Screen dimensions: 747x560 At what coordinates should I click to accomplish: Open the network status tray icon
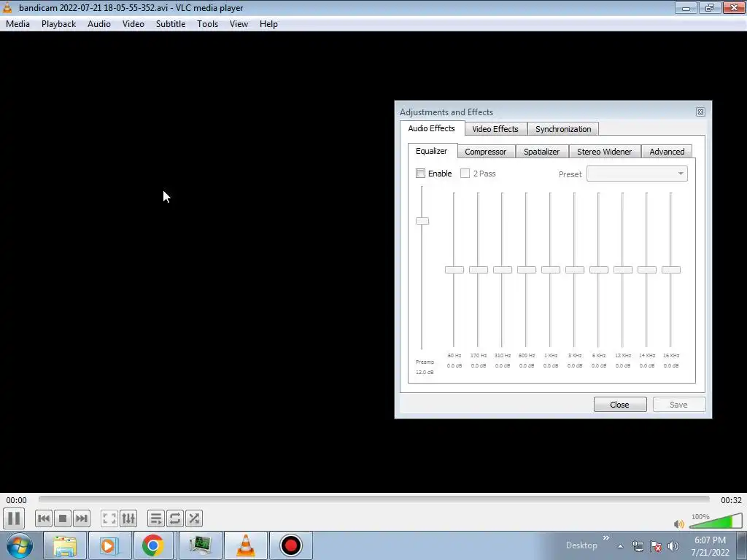pyautogui.click(x=638, y=546)
